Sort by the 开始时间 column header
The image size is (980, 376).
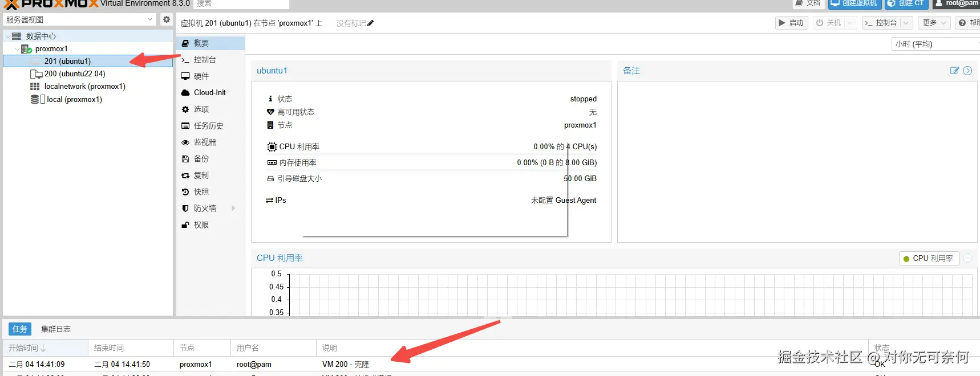tap(46, 348)
